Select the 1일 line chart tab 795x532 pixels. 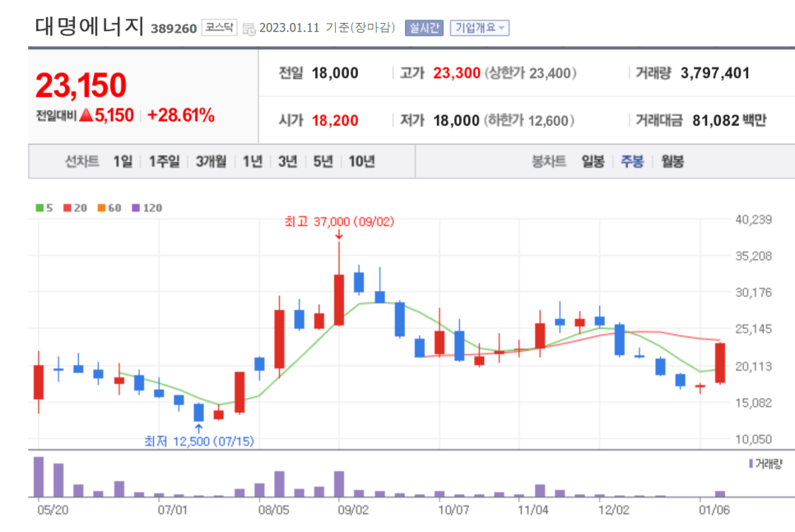pos(123,162)
